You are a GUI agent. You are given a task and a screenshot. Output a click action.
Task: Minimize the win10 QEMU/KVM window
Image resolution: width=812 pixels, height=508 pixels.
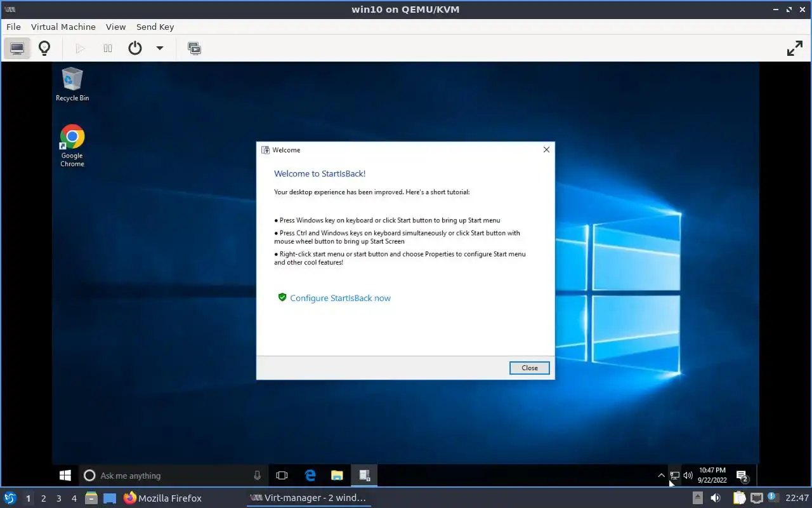coord(776,10)
